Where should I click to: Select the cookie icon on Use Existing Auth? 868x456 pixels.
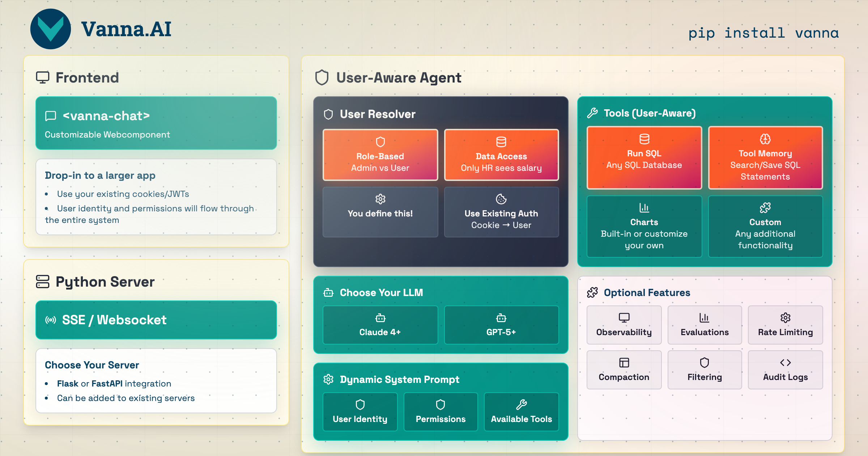(x=501, y=199)
